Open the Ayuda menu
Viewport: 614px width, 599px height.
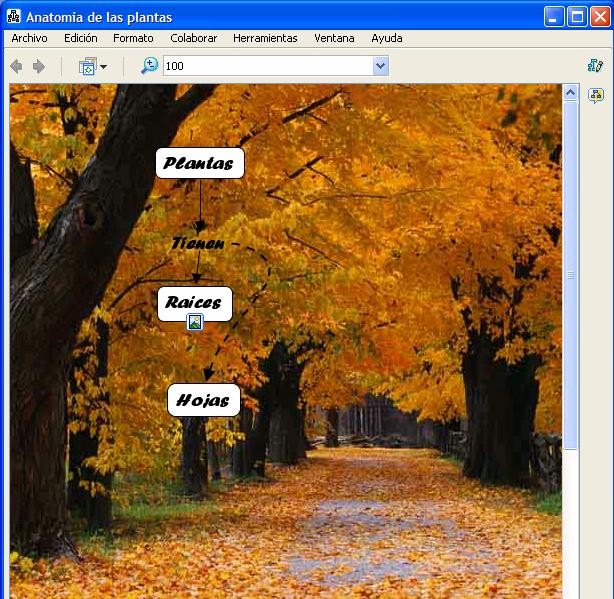[387, 38]
